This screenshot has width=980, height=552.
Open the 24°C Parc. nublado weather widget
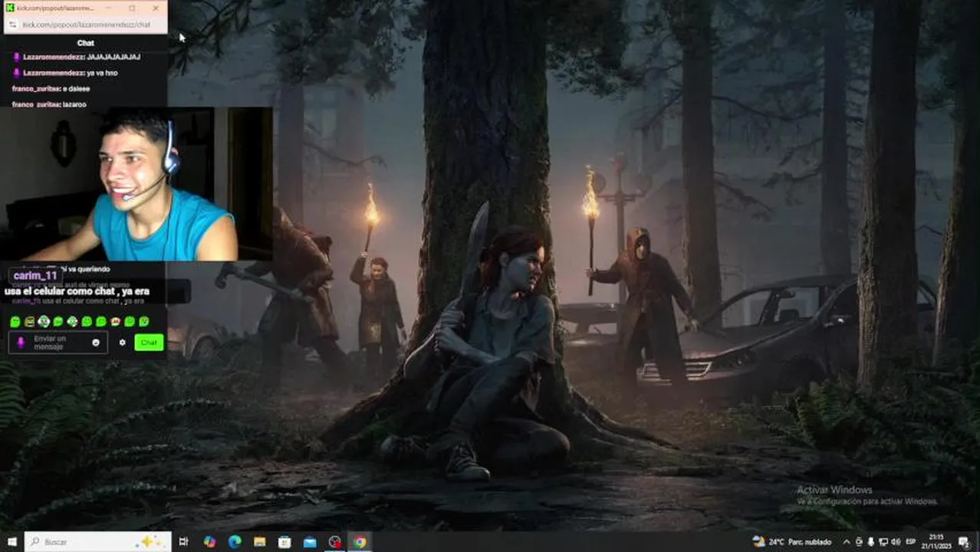[x=791, y=542]
